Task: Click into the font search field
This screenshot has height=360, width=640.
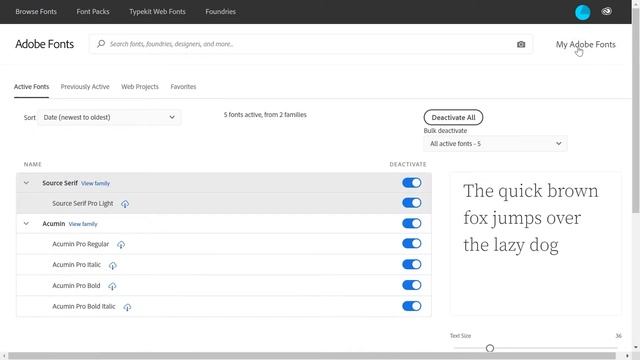Action: point(310,44)
